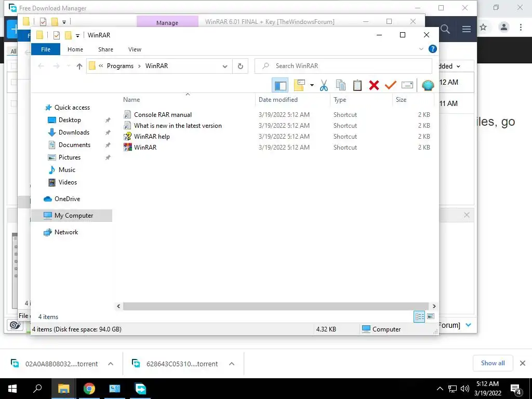
Task: Switch to details view icon
Action: click(419, 316)
